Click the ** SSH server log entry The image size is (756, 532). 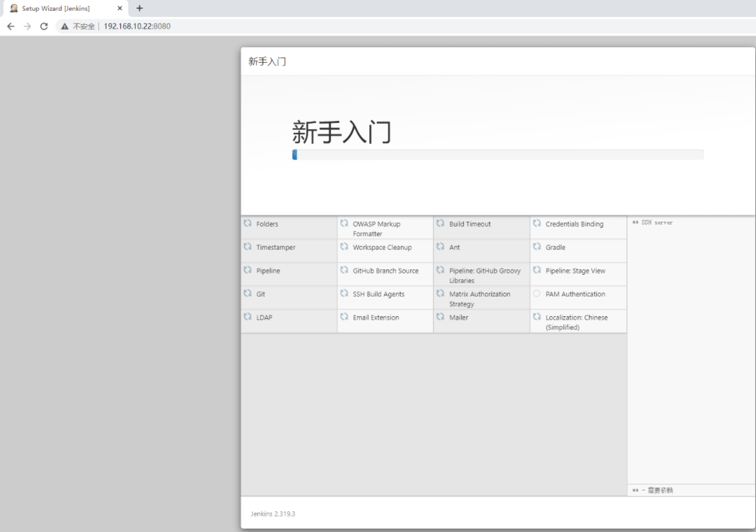click(652, 223)
